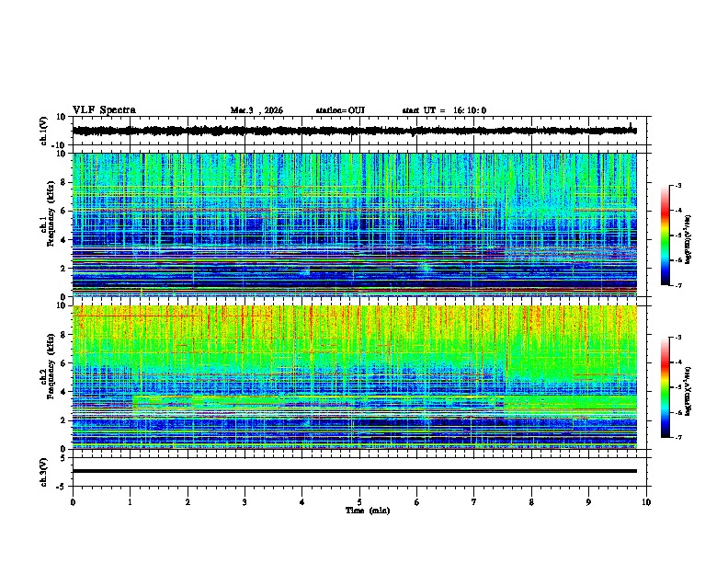Click the "-3" label atop ch.1 colorbar
728x563 pixels.
click(x=677, y=185)
